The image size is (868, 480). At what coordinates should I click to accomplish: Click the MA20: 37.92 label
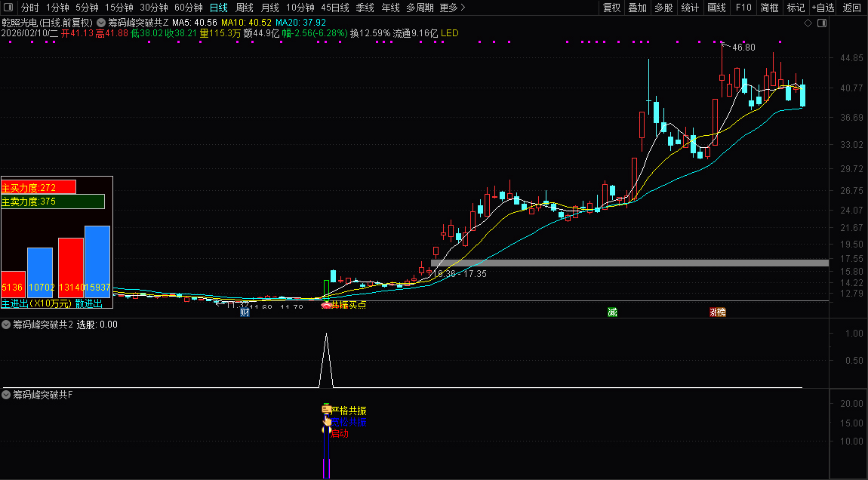point(300,23)
